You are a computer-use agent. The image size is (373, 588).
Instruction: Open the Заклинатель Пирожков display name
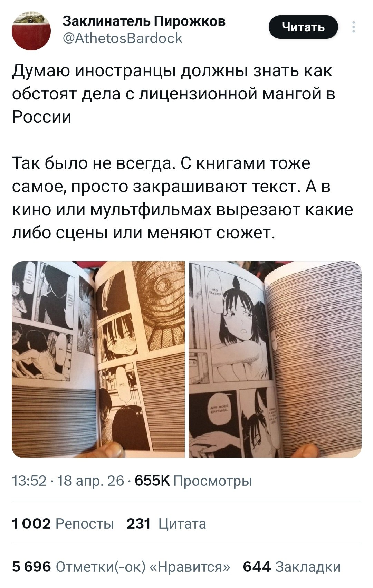(144, 21)
